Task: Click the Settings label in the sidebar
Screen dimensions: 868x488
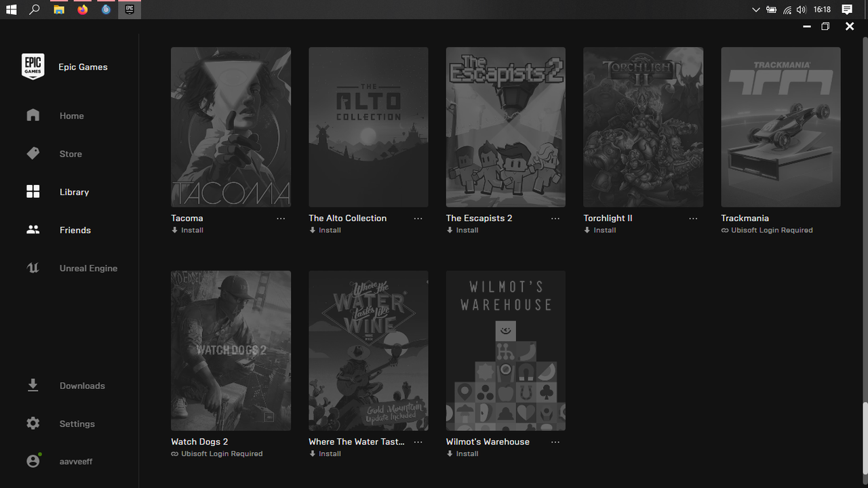Action: tap(77, 424)
